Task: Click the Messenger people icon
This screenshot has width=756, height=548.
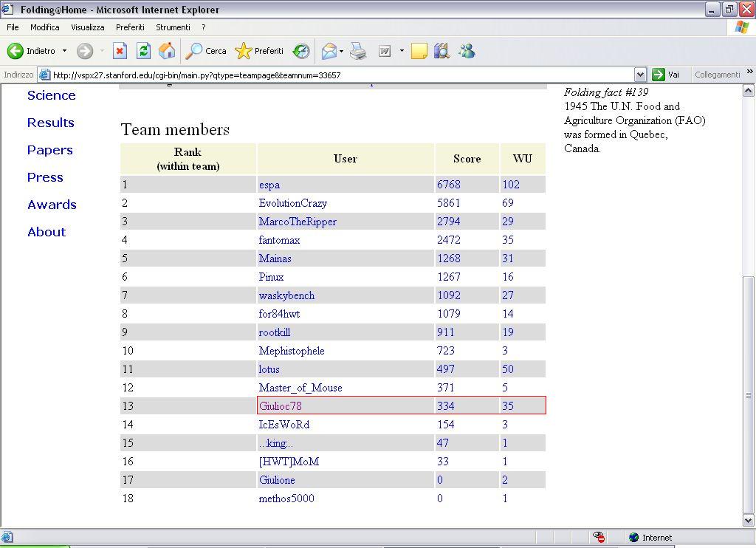Action: point(467,51)
